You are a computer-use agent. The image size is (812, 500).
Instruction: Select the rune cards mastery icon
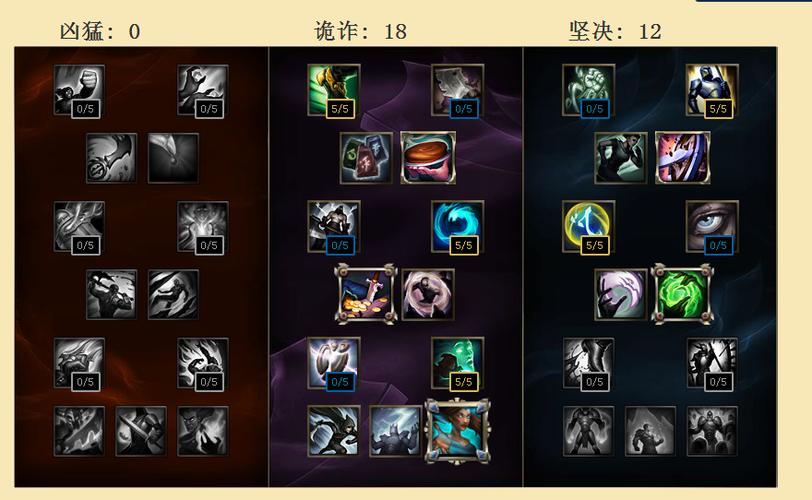pyautogui.click(x=366, y=158)
